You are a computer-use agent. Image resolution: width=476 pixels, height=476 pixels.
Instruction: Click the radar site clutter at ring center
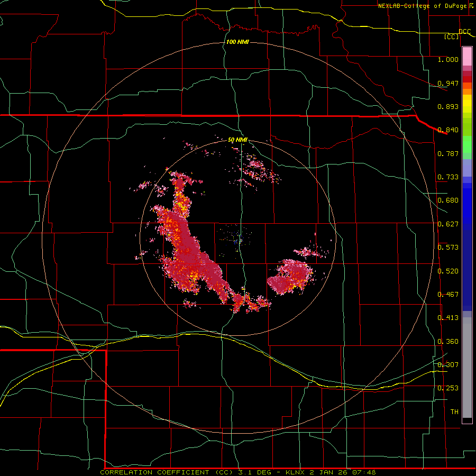(239, 239)
